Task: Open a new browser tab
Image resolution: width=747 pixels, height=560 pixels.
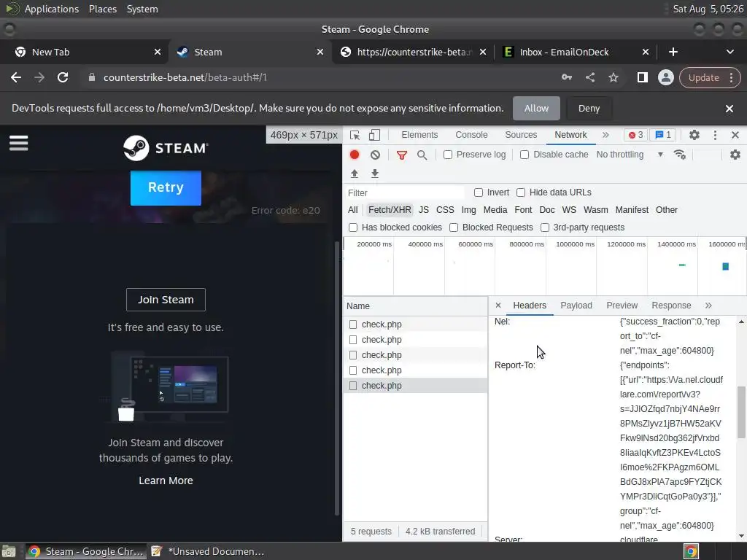Action: (673, 52)
